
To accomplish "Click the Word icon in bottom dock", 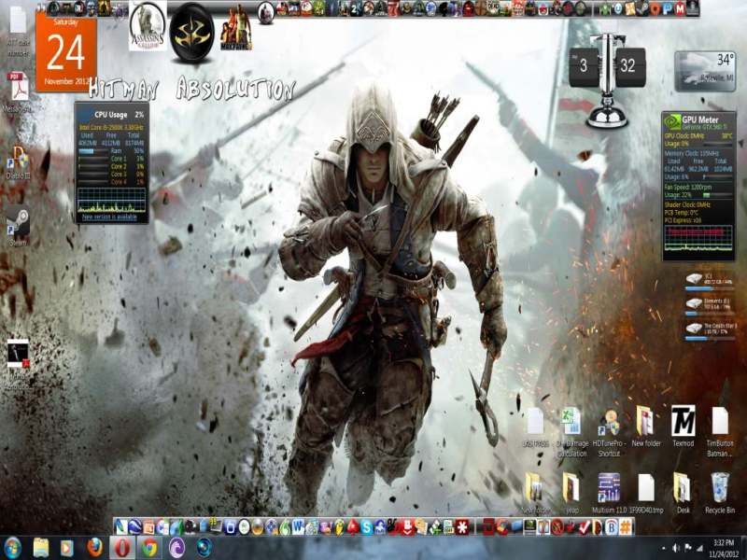I will coord(298,526).
